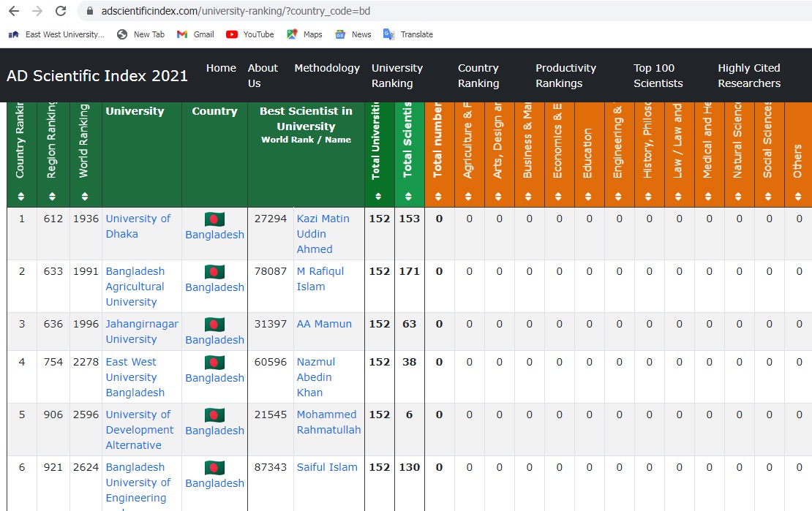Screen dimensions: 812x511
Task: Sort by Others column
Action: tap(799, 196)
